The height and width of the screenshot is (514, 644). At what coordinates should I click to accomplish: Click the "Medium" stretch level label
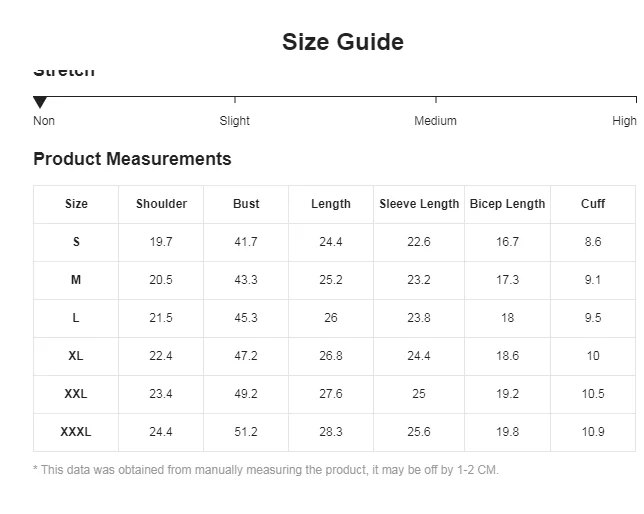pyautogui.click(x=435, y=121)
